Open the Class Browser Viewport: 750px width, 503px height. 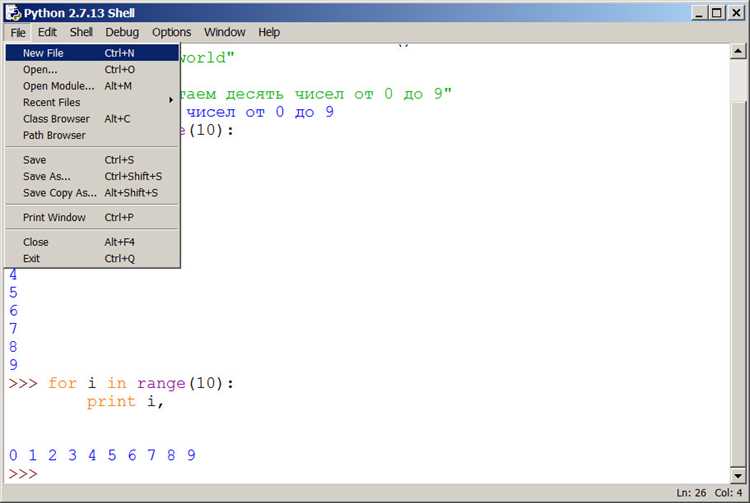[92, 119]
